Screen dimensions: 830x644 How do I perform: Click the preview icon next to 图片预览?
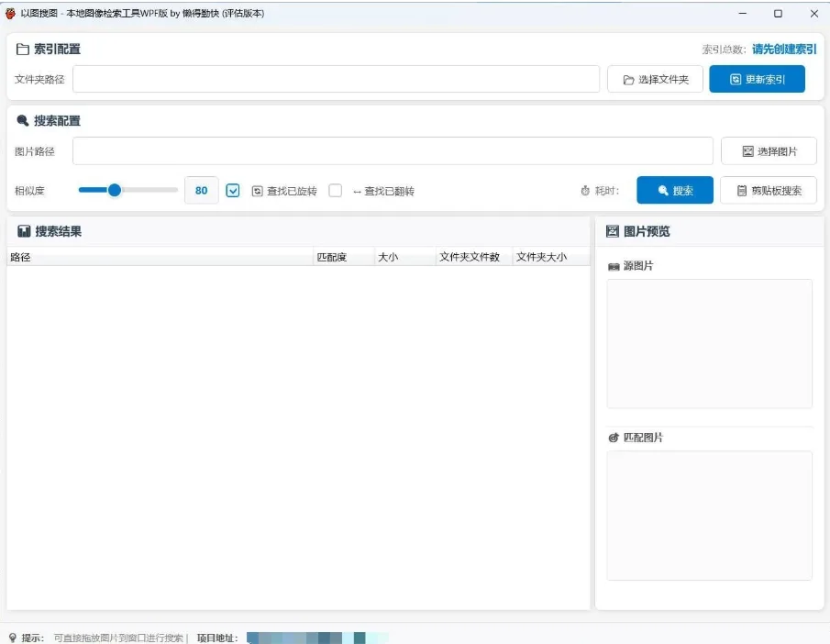(x=611, y=230)
